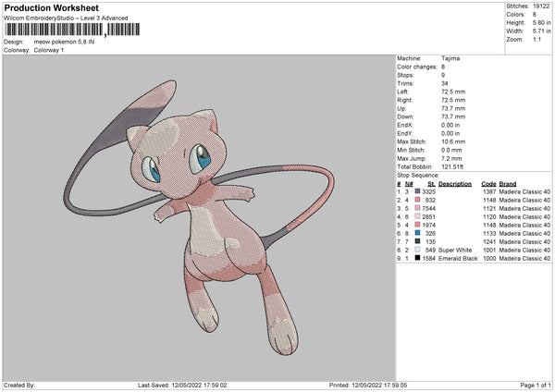Click the blue swatch for code 1133

417,233
